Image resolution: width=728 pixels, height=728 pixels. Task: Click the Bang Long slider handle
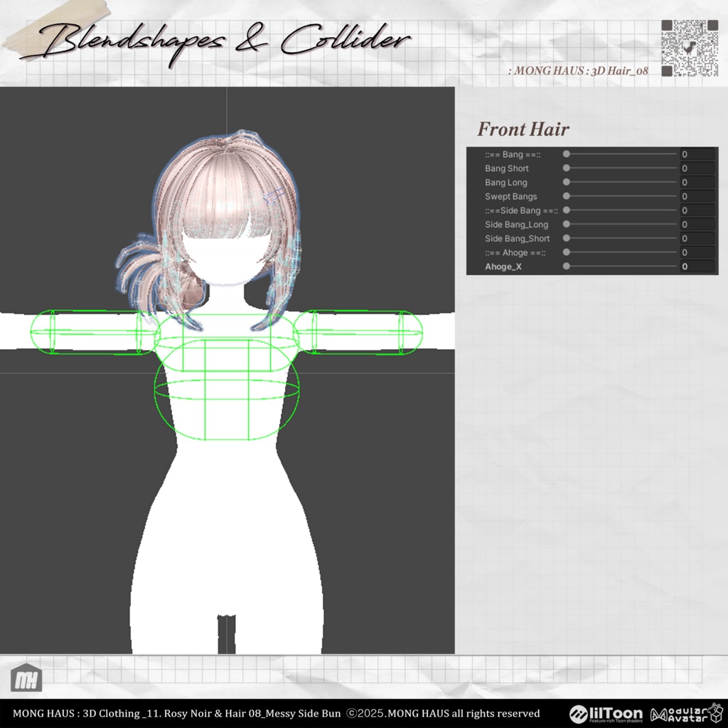(x=567, y=182)
